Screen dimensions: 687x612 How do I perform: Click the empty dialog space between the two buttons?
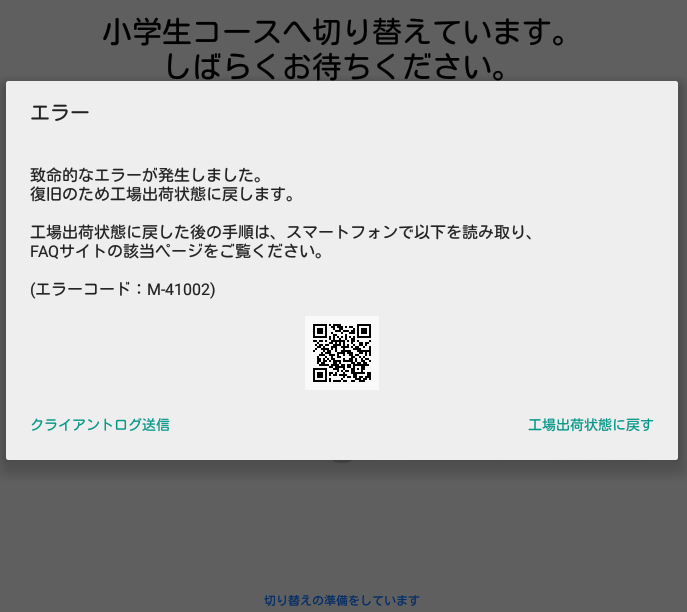345,425
